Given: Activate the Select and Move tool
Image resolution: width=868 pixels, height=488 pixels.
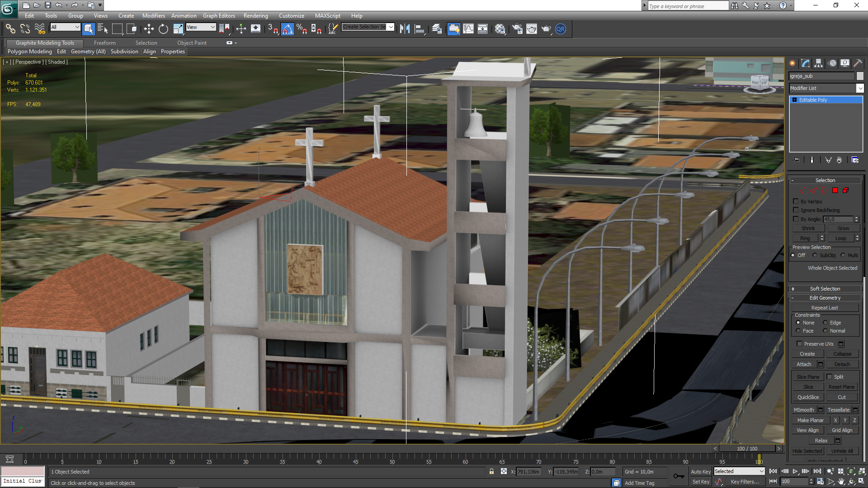Looking at the screenshot, I should point(149,29).
